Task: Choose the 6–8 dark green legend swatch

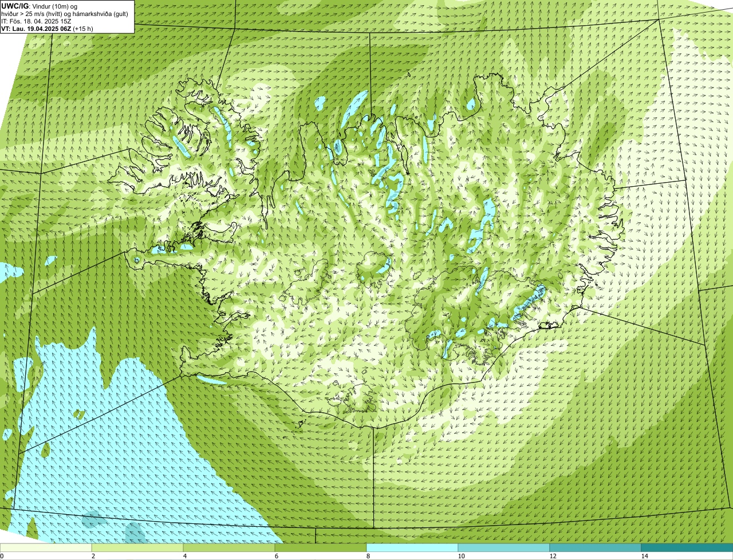Action: [x=321, y=547]
